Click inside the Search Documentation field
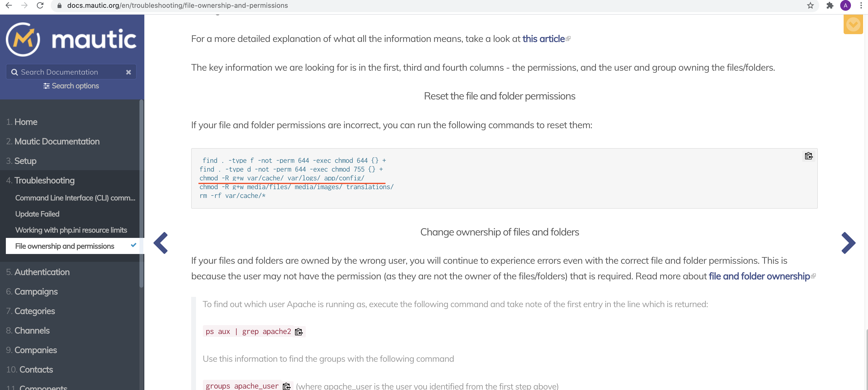Viewport: 868px width, 390px height. pyautogui.click(x=61, y=72)
